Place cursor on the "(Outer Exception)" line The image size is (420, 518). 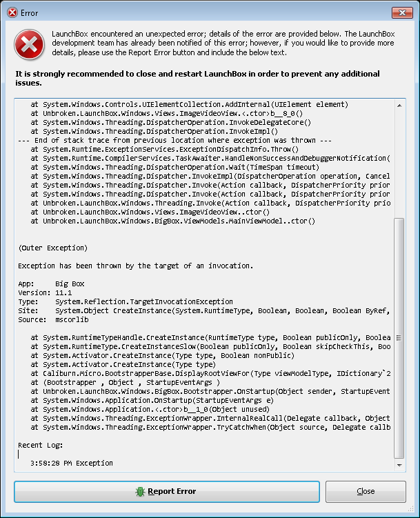(x=53, y=248)
